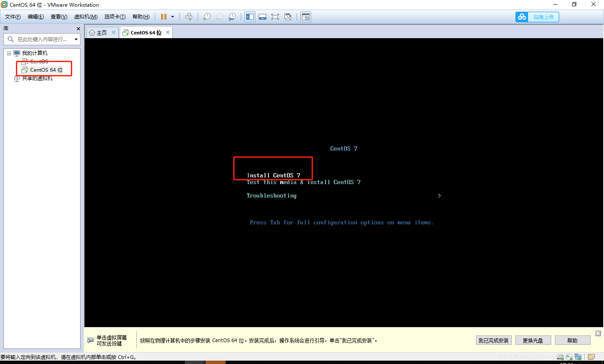Click the VMware Workstation title bar icon
The image size is (604, 364).
4,5
